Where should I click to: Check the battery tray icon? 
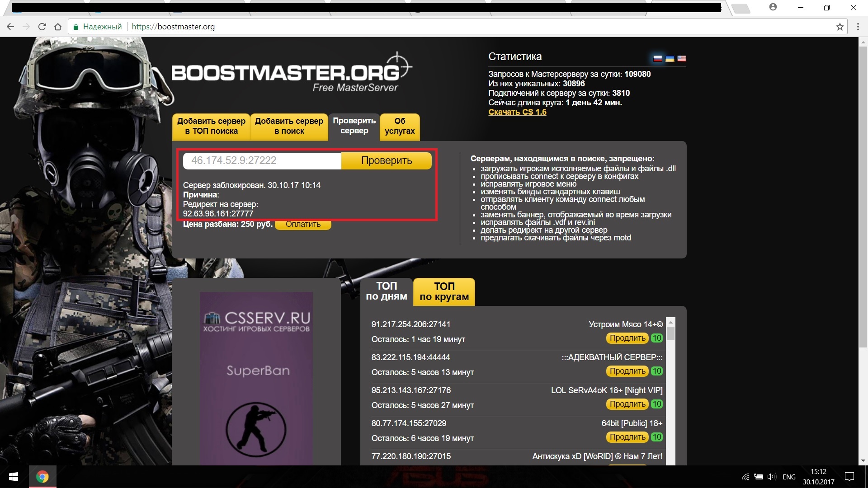[759, 477]
